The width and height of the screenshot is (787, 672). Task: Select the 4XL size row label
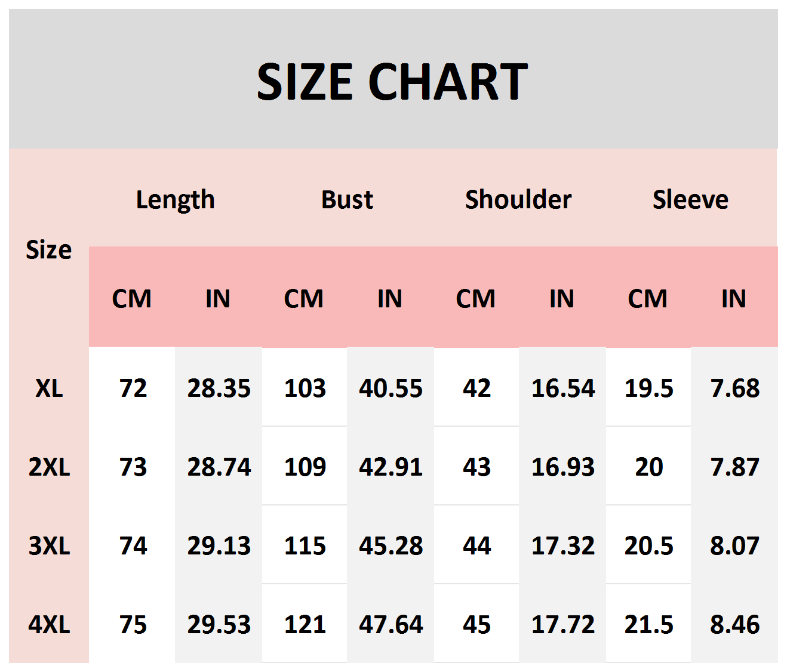(x=49, y=624)
